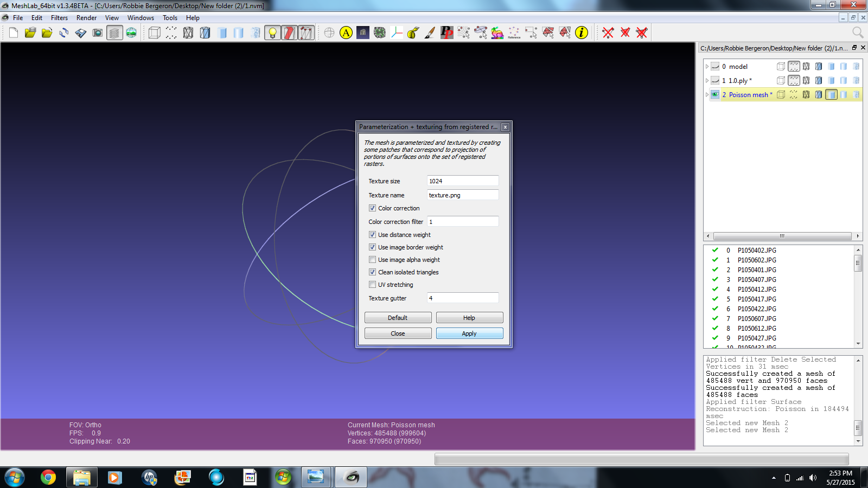The width and height of the screenshot is (868, 488).
Task: Uncheck Clean isolated triangles checkbox
Action: pyautogui.click(x=372, y=272)
